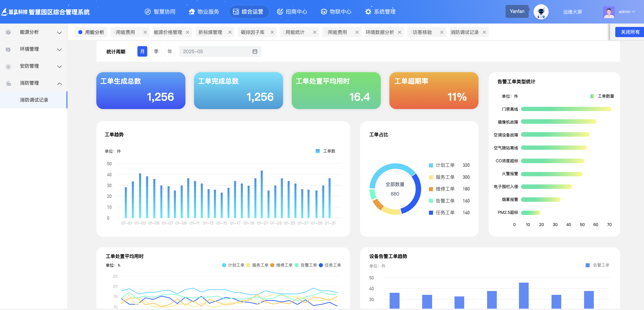Screen dimensions: 644x310
Task: Select 年 statistics period
Action: 170,52
